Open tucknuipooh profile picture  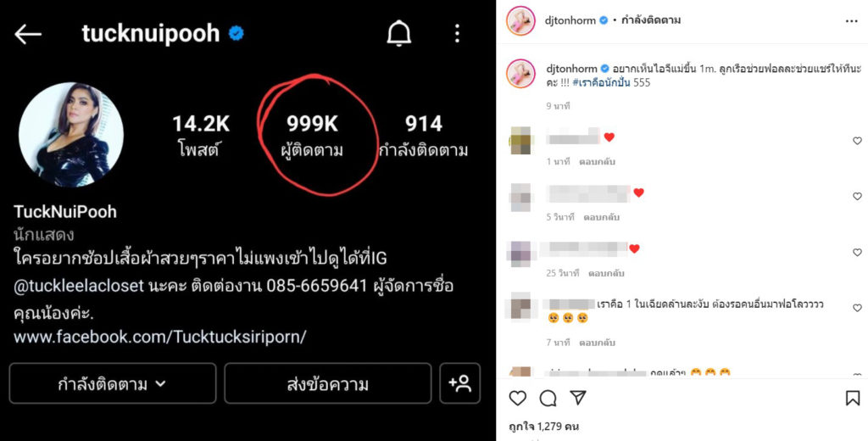pyautogui.click(x=71, y=135)
